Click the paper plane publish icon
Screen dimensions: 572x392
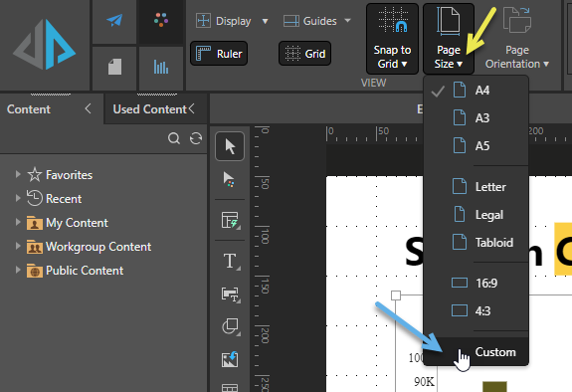tap(114, 21)
